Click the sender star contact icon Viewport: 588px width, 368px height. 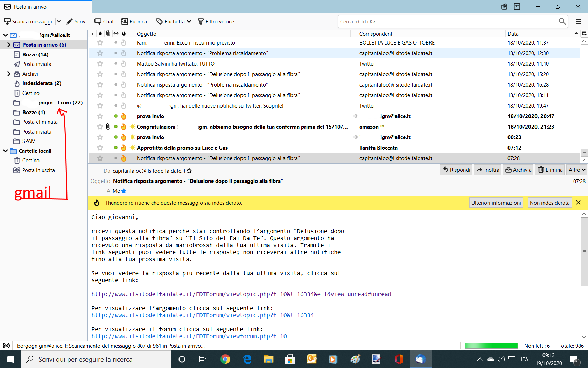point(189,171)
